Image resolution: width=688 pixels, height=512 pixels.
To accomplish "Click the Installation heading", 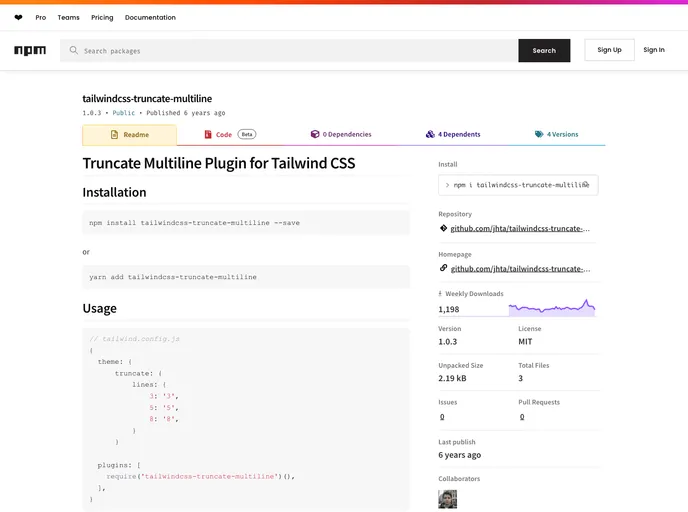I will [x=114, y=192].
